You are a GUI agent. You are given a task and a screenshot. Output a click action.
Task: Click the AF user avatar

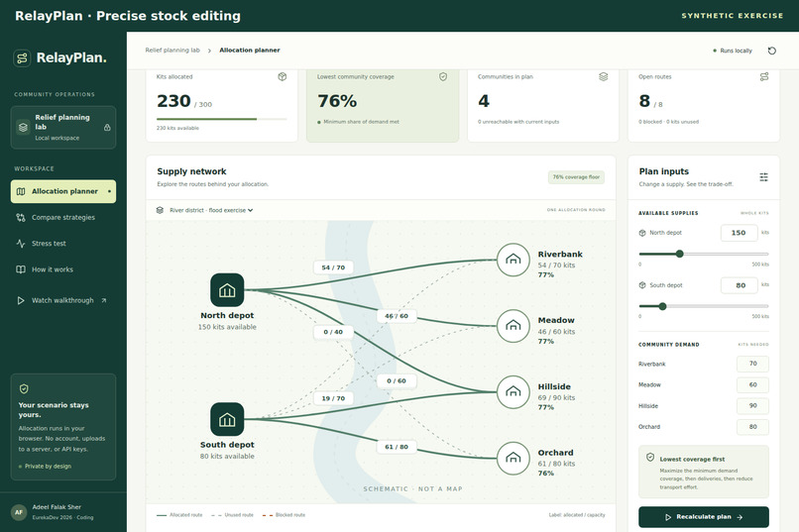[x=19, y=512]
